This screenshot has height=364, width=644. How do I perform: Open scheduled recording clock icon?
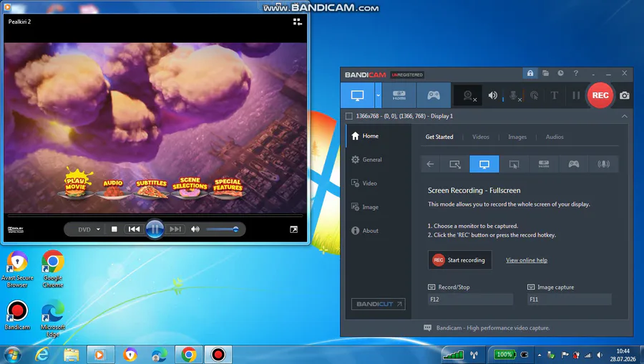click(x=560, y=73)
